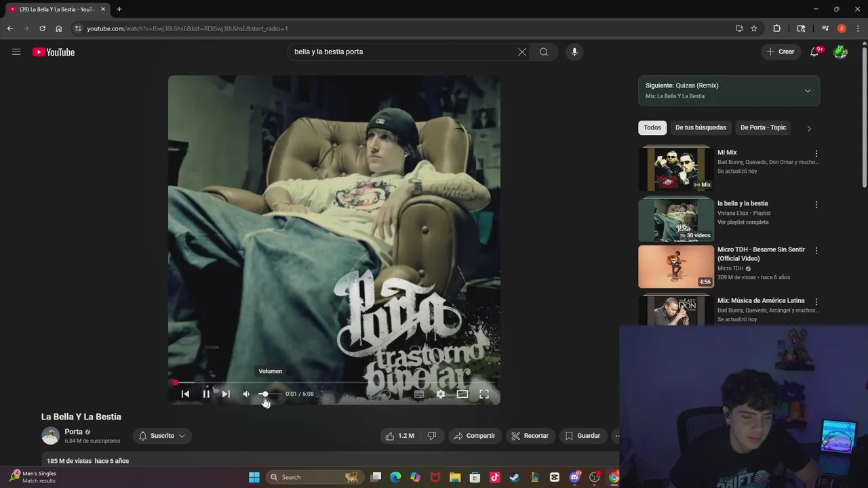Go back in browser history
The width and height of the screenshot is (868, 488).
point(9,28)
